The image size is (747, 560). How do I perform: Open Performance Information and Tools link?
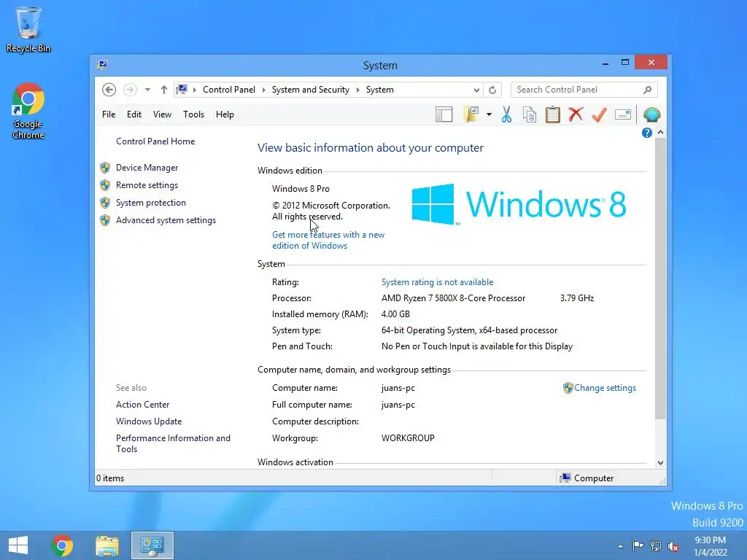[x=173, y=443]
